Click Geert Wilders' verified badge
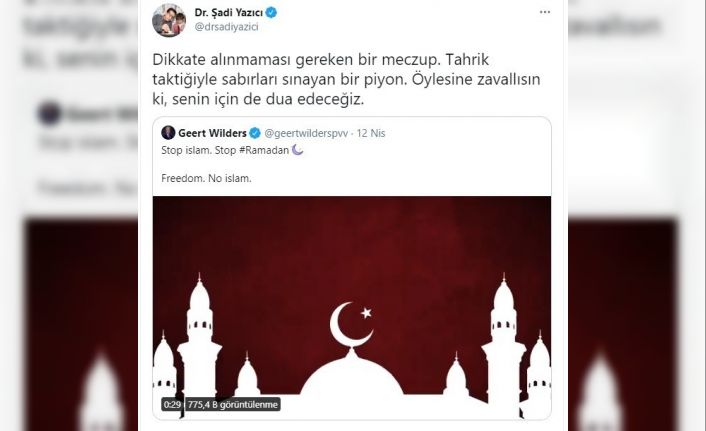Viewport: 706px width, 431px height. (255, 133)
